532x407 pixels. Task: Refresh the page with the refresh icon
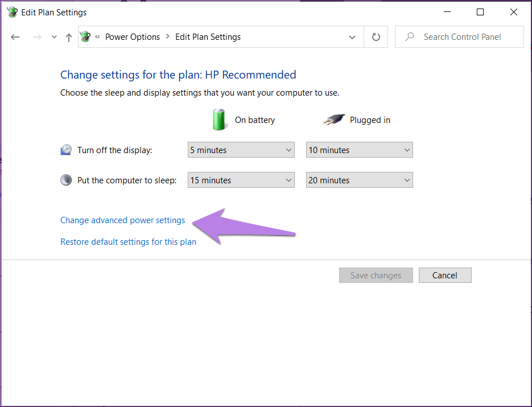coord(376,36)
